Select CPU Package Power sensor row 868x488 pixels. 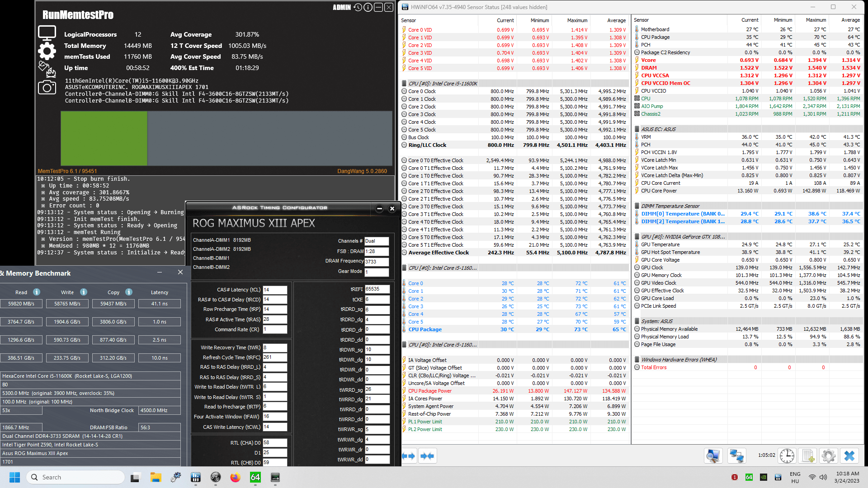pyautogui.click(x=515, y=391)
